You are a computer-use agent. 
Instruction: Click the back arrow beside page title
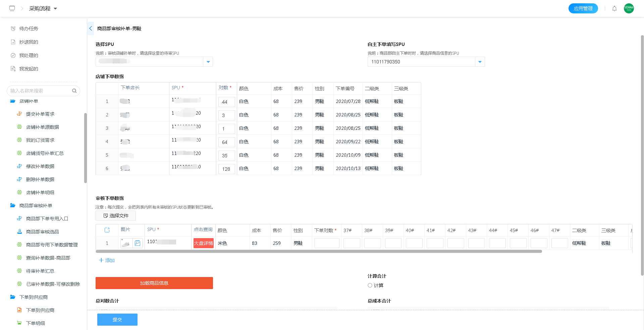(91, 29)
